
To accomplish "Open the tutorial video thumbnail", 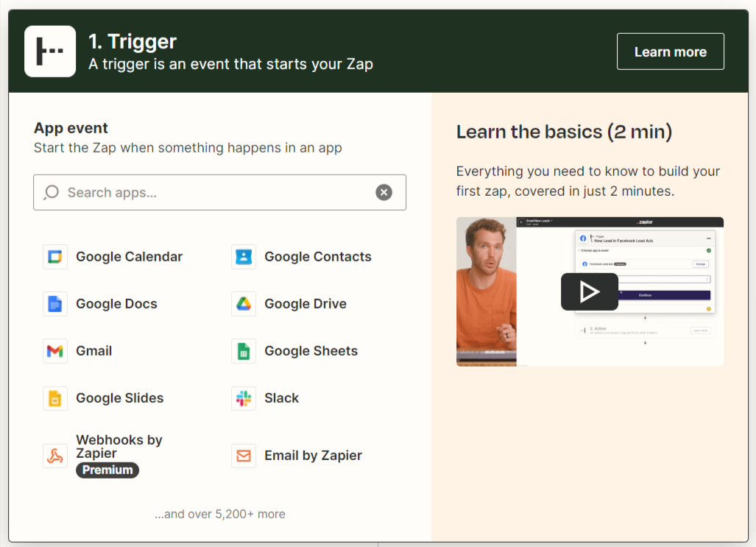I will point(590,292).
